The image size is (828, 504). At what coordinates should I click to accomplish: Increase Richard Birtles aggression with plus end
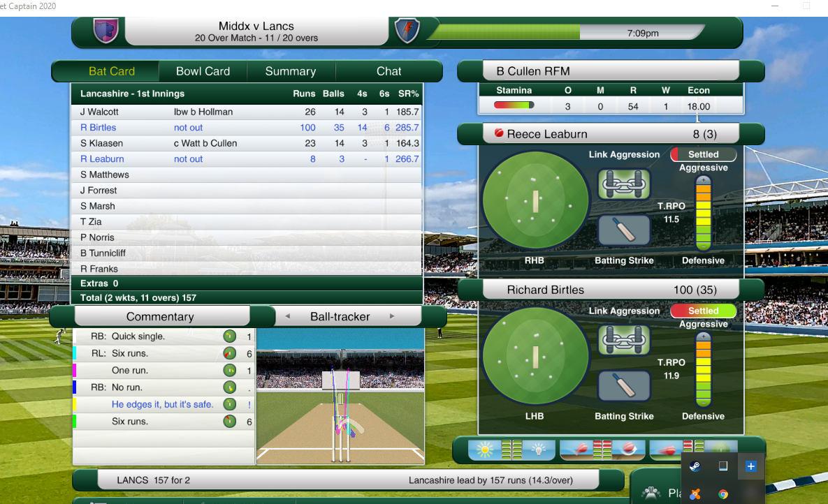click(x=703, y=336)
